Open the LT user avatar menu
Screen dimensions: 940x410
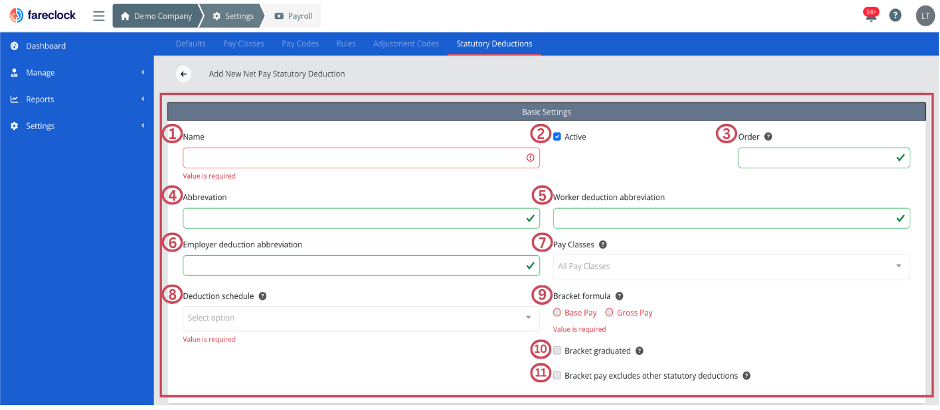click(x=925, y=16)
